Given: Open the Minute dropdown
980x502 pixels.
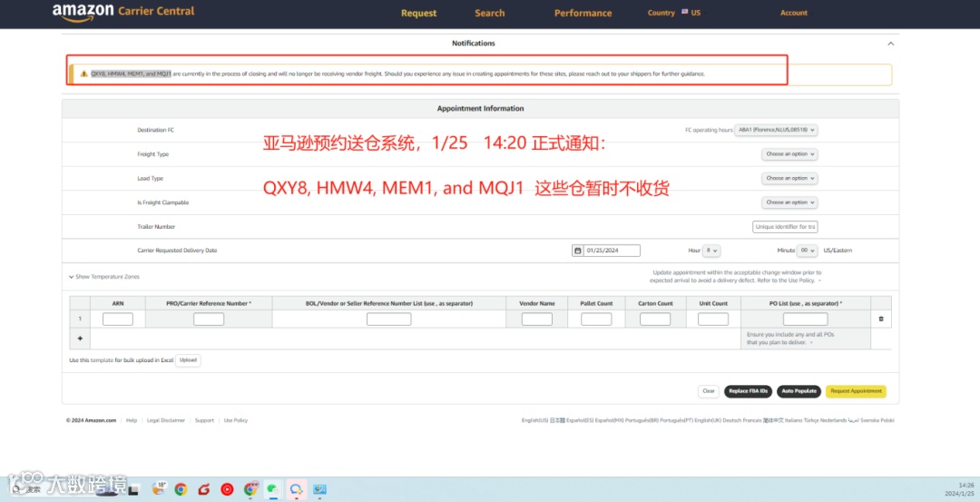Looking at the screenshot, I should (x=807, y=250).
